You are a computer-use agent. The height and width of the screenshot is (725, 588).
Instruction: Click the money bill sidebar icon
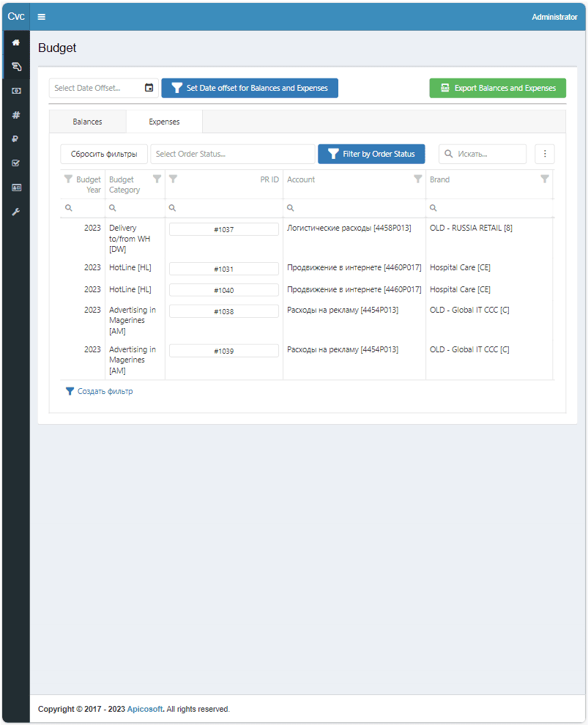(16, 91)
